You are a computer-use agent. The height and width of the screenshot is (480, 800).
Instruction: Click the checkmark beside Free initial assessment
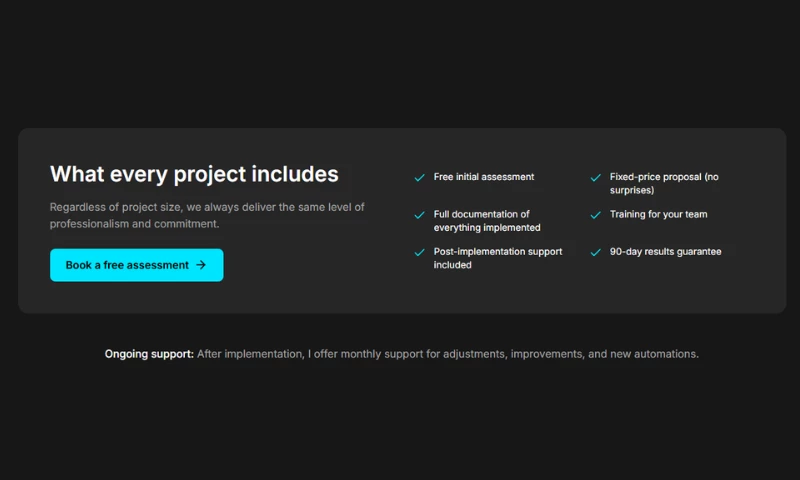[420, 178]
